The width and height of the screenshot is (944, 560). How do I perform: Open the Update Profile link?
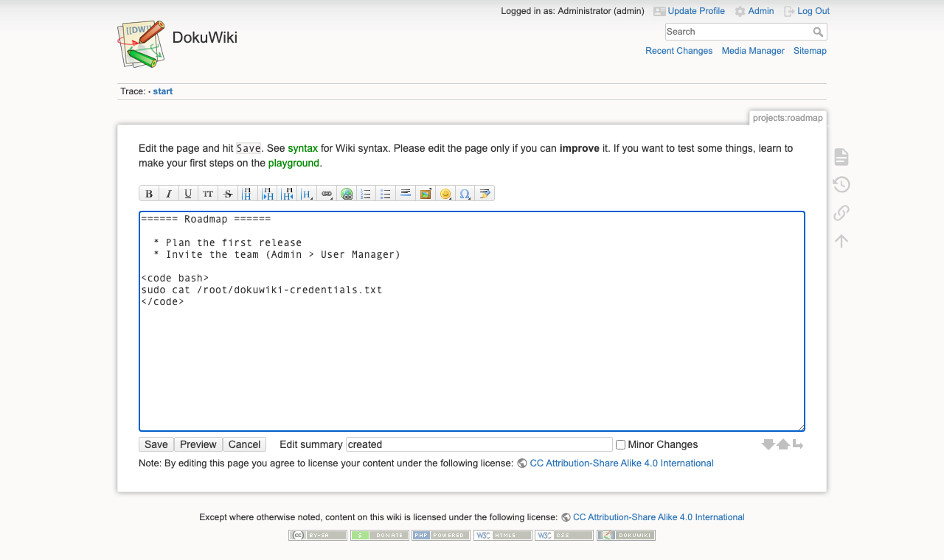pyautogui.click(x=690, y=11)
